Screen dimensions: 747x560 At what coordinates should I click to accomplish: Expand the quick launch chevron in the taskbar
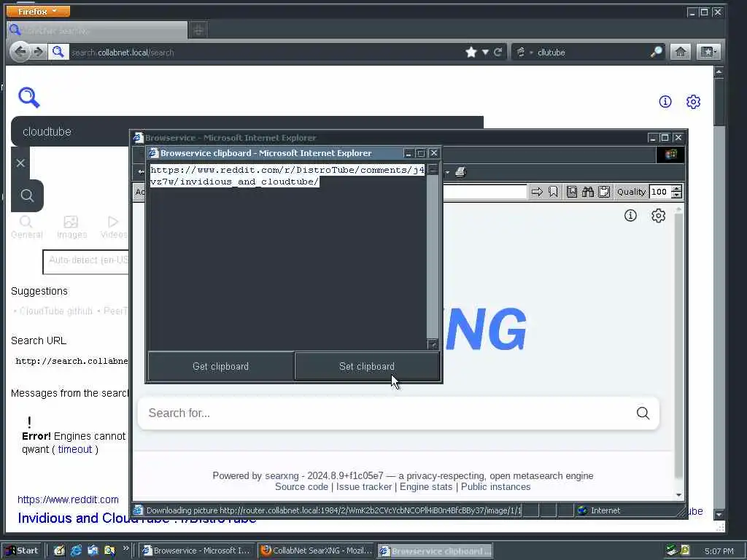[x=125, y=548]
